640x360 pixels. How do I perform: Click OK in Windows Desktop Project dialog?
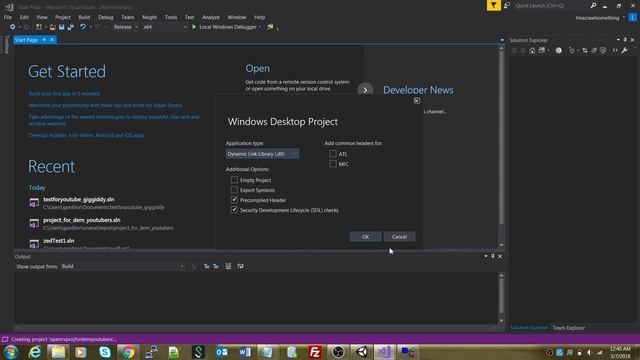(365, 237)
